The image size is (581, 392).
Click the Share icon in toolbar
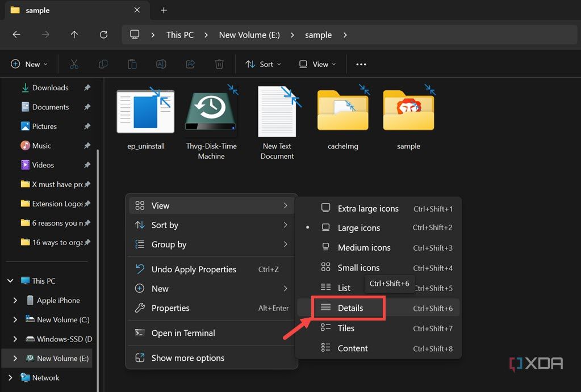[190, 65]
